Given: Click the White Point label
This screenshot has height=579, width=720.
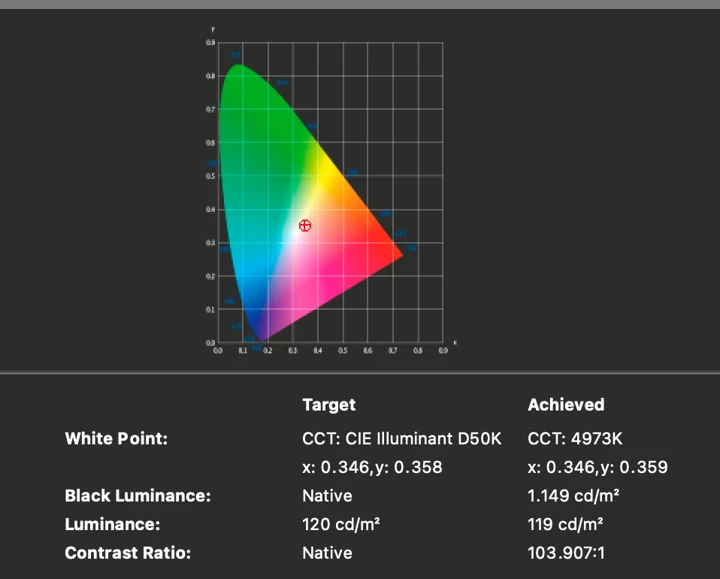Looking at the screenshot, I should 116,438.
